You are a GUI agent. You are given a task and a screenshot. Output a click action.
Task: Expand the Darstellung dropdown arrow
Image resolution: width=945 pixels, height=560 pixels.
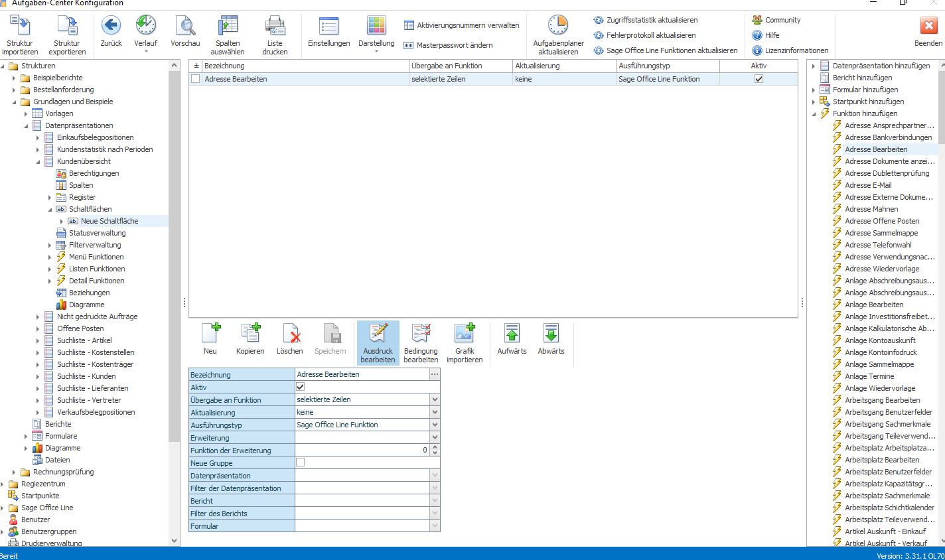tap(376, 52)
